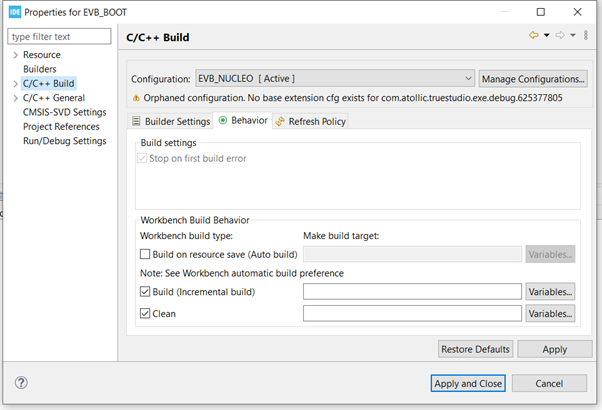Open the back history dropdown arrow
The image size is (602, 410).
(547, 35)
